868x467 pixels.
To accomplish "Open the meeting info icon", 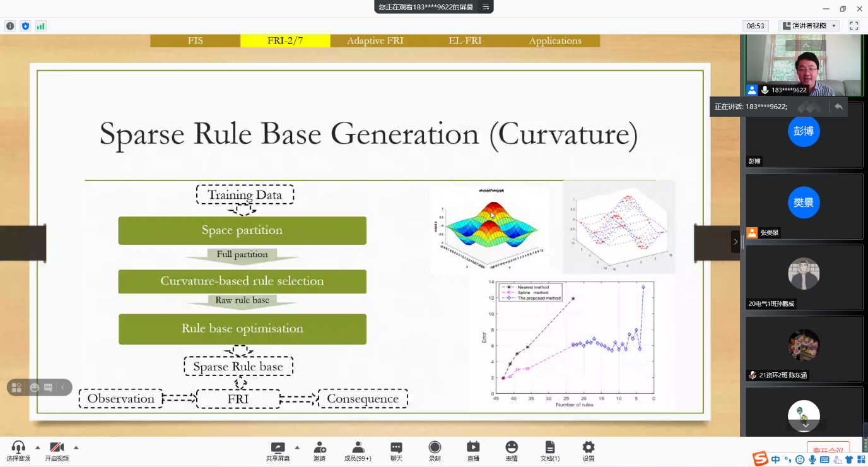I will 10,26.
